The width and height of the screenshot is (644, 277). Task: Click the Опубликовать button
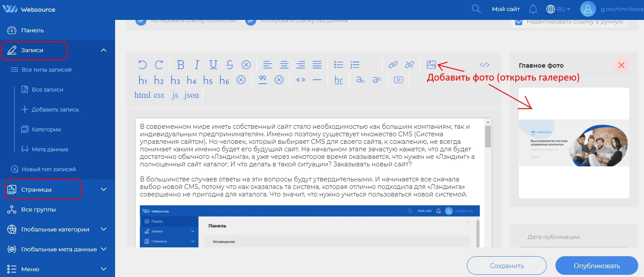[x=597, y=266]
